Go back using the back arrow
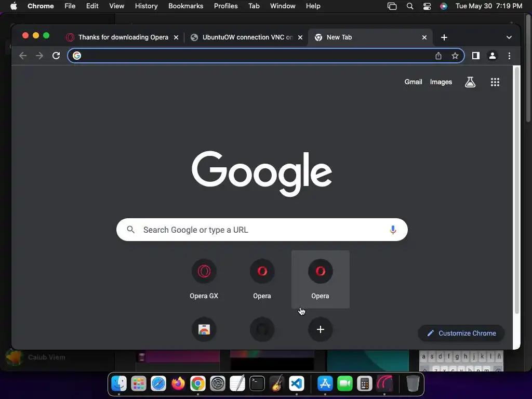The height and width of the screenshot is (399, 532). pyautogui.click(x=23, y=56)
